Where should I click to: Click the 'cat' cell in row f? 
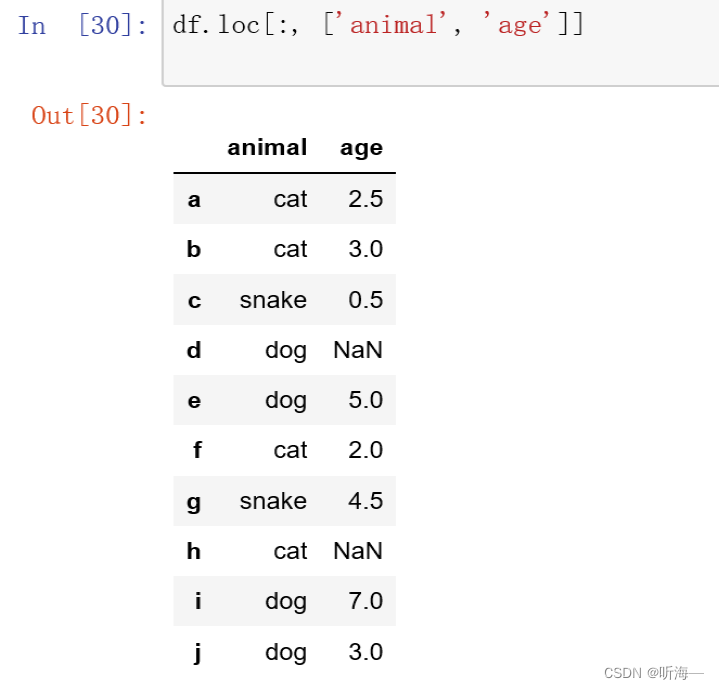pos(290,450)
